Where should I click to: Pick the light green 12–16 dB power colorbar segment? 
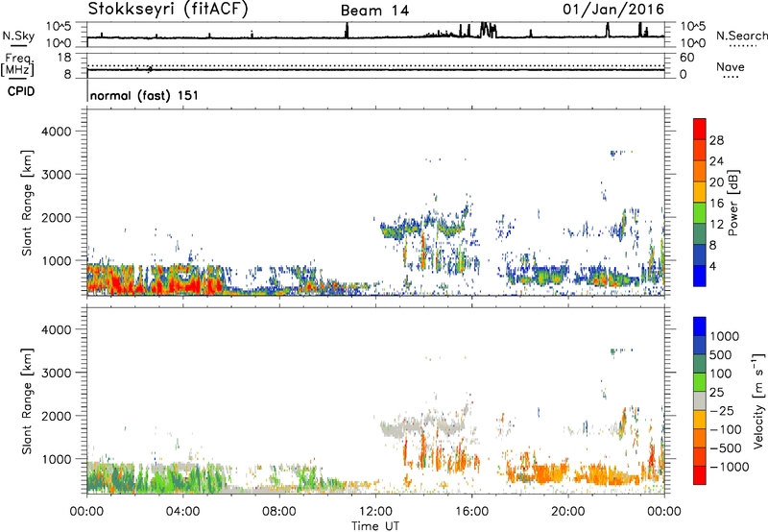(x=700, y=213)
